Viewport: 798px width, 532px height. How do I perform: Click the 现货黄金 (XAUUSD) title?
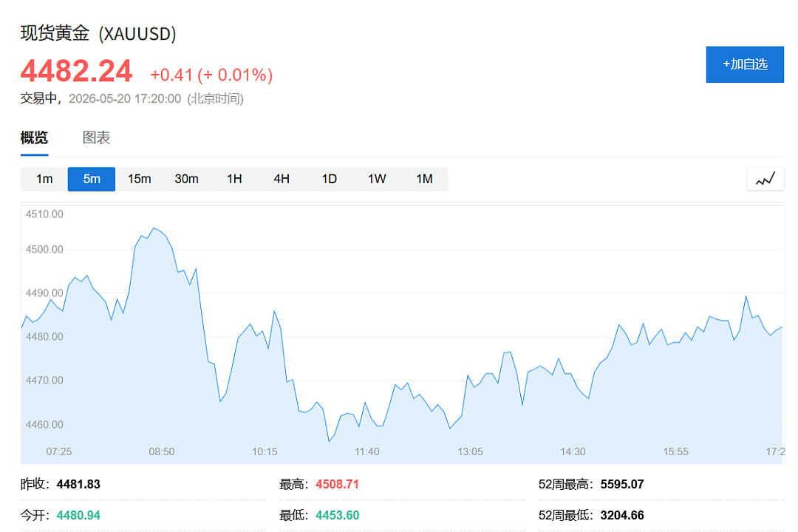click(x=98, y=33)
